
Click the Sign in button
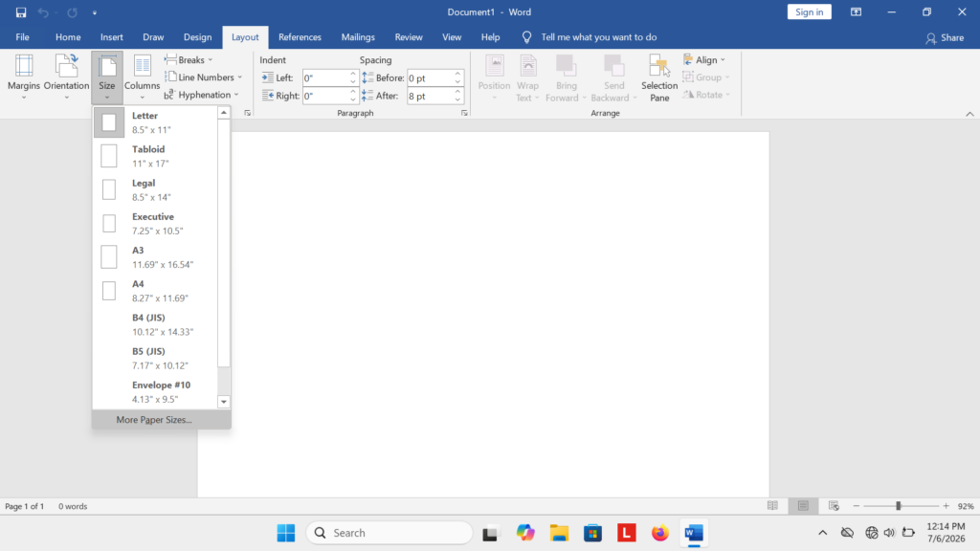[x=810, y=11]
